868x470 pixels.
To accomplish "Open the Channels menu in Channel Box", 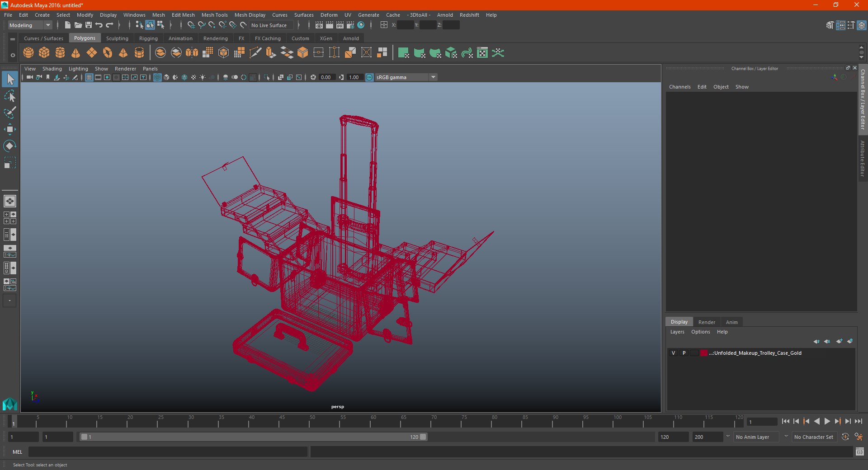I will (679, 87).
